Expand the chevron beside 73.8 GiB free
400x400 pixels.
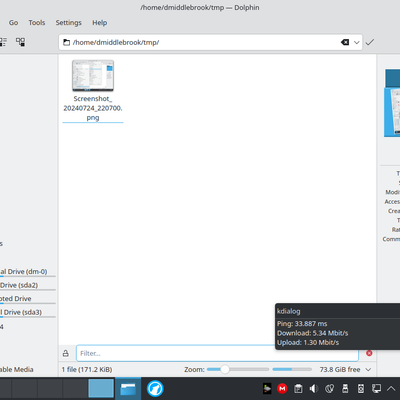click(x=368, y=369)
